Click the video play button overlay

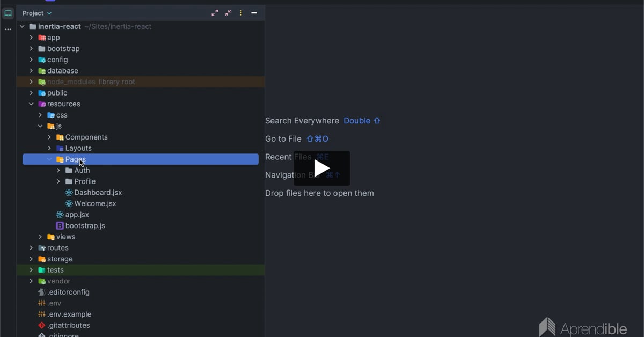tap(321, 168)
